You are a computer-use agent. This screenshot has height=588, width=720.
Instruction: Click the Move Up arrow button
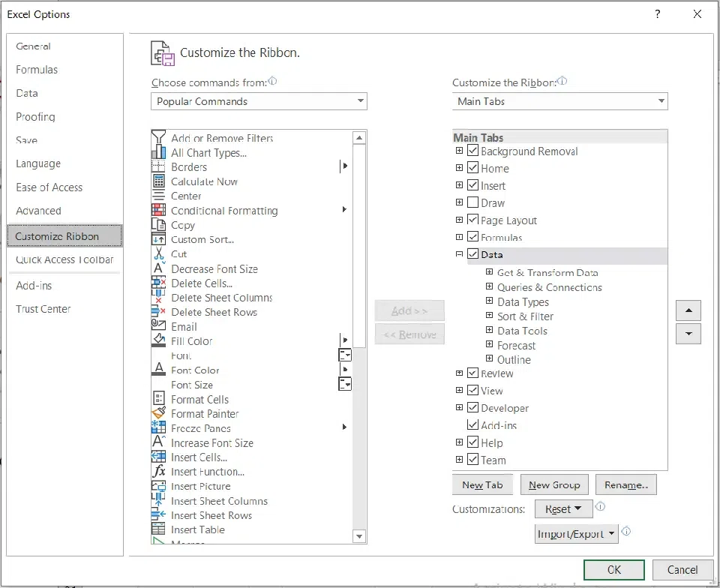688,310
